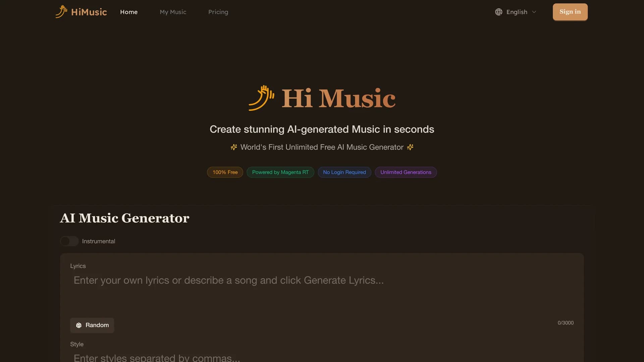Click the Random lyrics button
The height and width of the screenshot is (362, 644).
(x=92, y=325)
